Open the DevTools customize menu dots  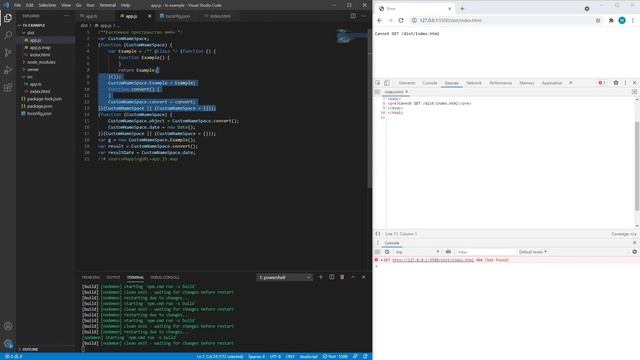point(625,83)
